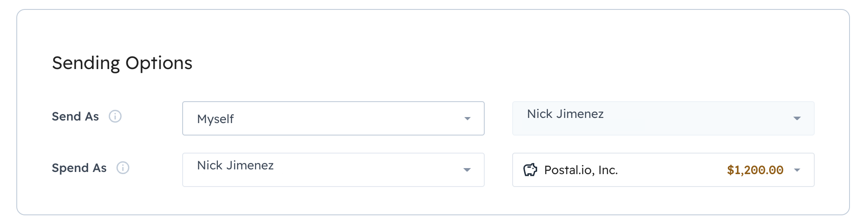Click the piggy bank icon beside Postal.io
Screen dimensions: 868x223
pyautogui.click(x=530, y=170)
